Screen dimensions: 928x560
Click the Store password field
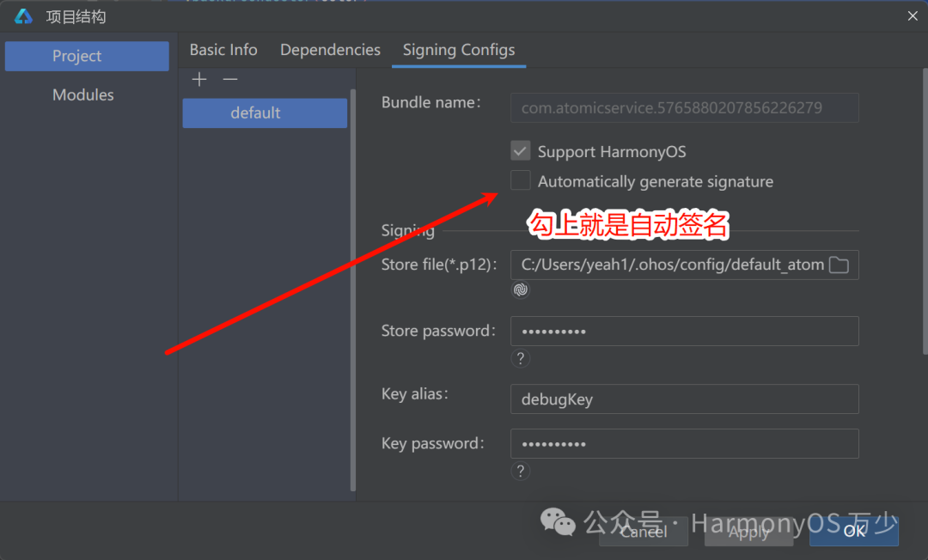(684, 332)
